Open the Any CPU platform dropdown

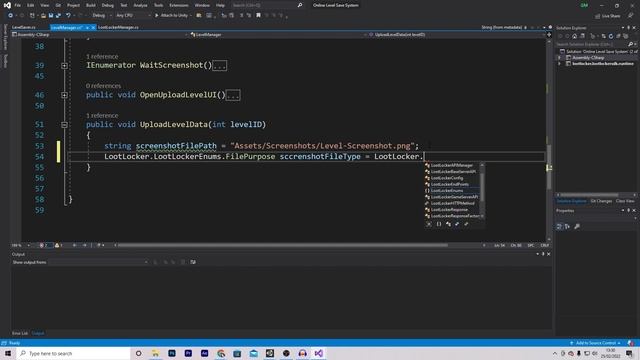click(x=133, y=16)
